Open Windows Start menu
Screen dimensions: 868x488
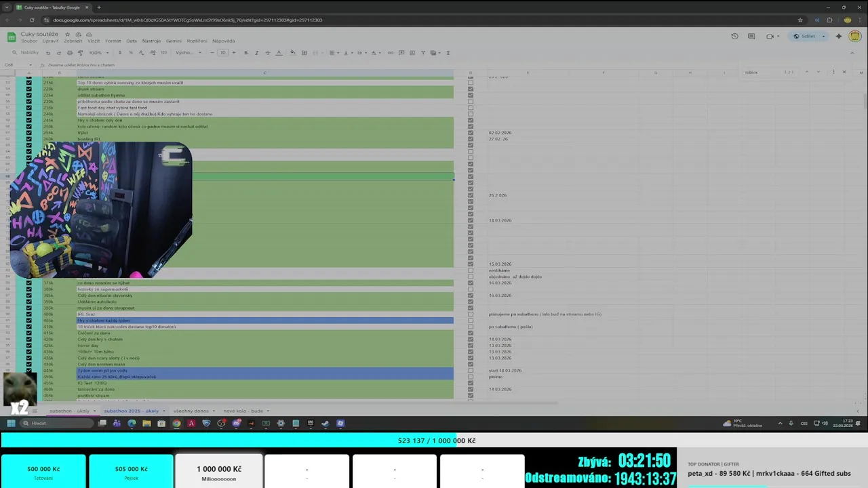11,424
